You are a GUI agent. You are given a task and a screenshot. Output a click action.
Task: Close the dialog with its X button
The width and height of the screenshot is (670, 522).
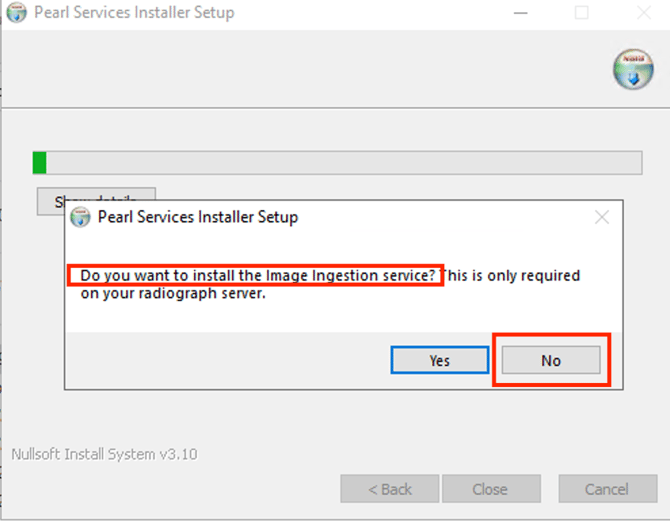tap(601, 216)
